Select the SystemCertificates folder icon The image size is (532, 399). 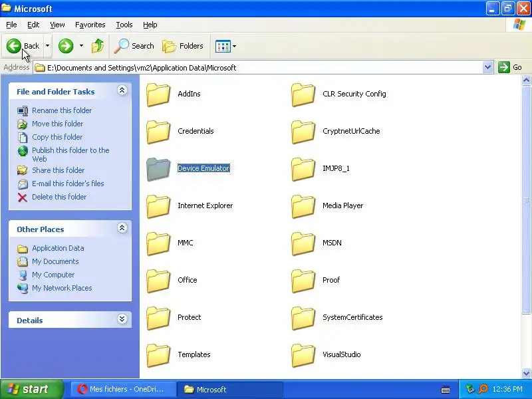click(303, 319)
